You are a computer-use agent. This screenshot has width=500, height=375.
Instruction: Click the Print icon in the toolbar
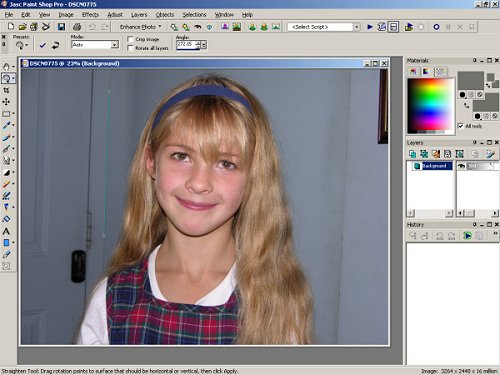(77, 27)
